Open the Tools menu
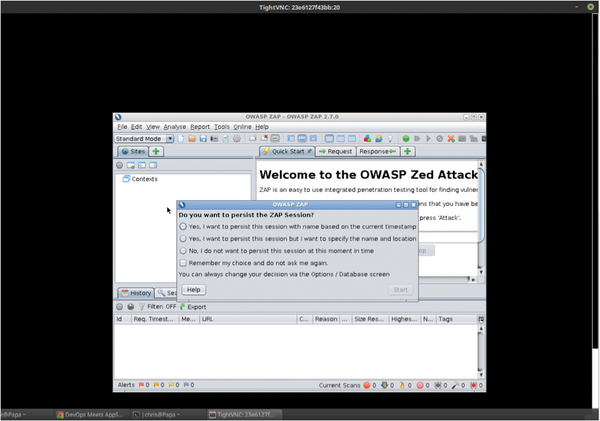600x421 pixels. point(222,127)
